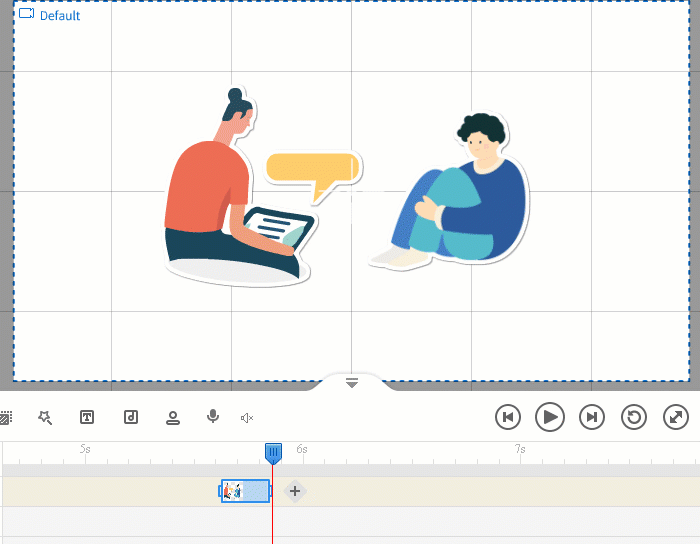Click the background hatch icon in toolbar

[x=5, y=418]
